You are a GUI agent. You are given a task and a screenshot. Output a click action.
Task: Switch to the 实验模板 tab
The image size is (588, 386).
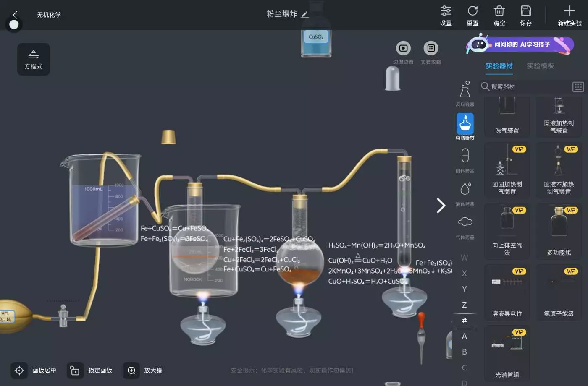coord(541,66)
